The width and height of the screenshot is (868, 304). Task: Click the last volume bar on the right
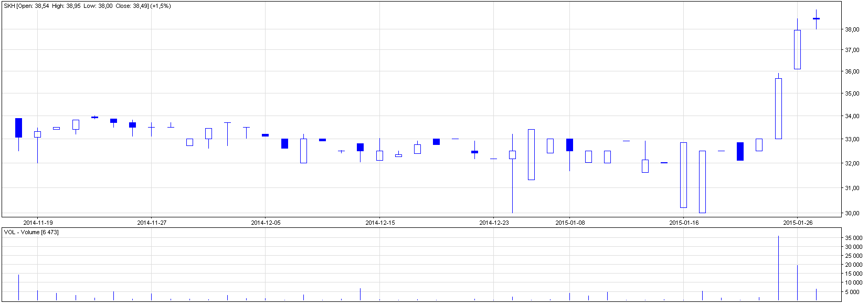(816, 295)
